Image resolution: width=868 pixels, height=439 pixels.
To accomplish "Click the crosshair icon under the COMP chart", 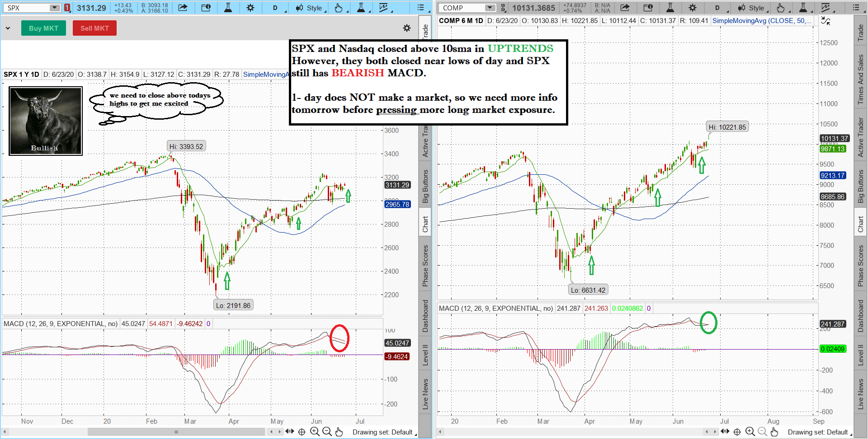I will click(x=737, y=432).
